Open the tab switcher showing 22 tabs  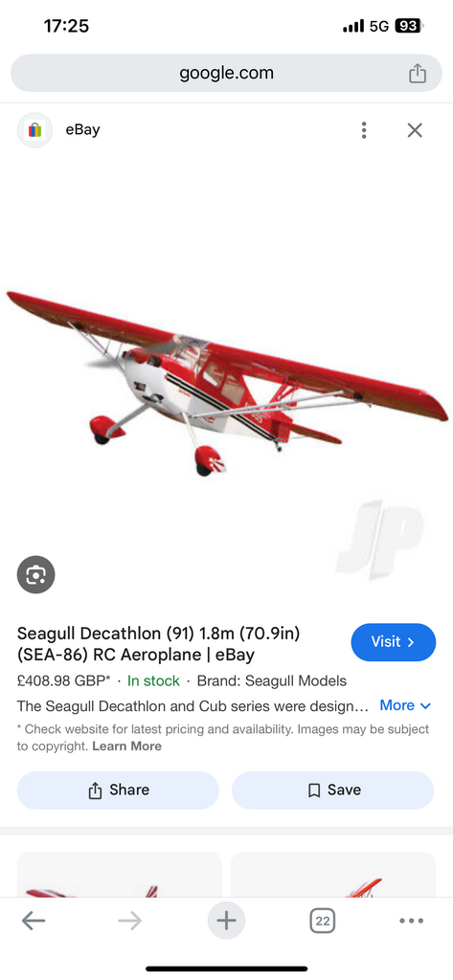pyautogui.click(x=322, y=921)
